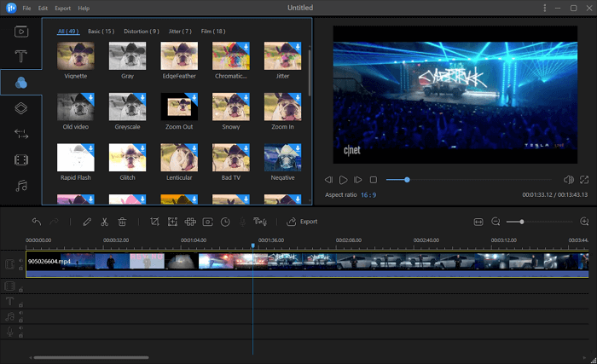Click the preview volume speaker icon
Image resolution: width=597 pixels, height=364 pixels.
pyautogui.click(x=569, y=180)
